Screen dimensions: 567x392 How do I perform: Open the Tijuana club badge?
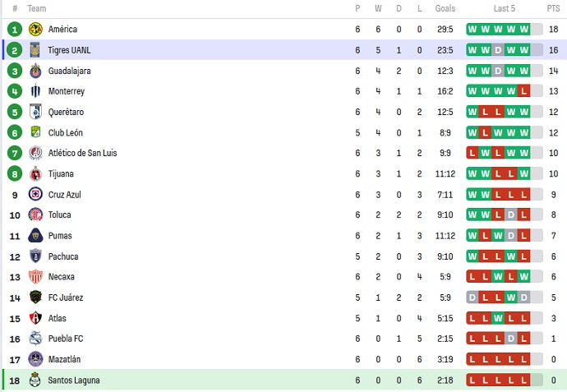(35, 174)
